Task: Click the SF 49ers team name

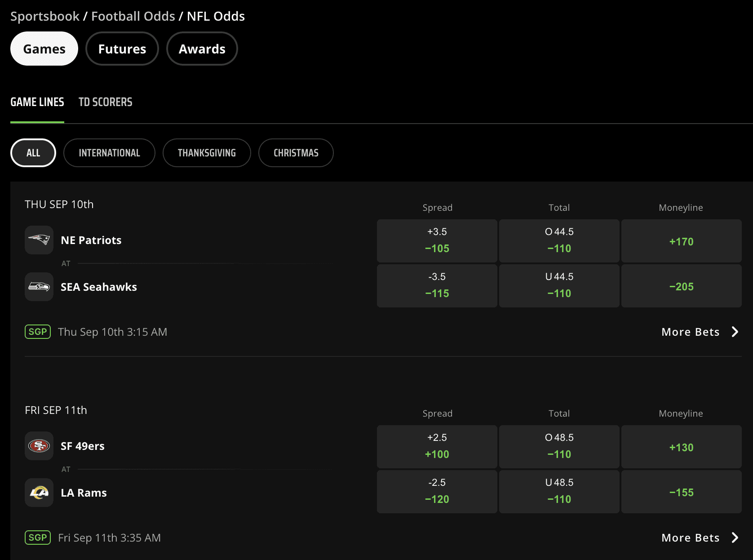Action: (x=83, y=446)
